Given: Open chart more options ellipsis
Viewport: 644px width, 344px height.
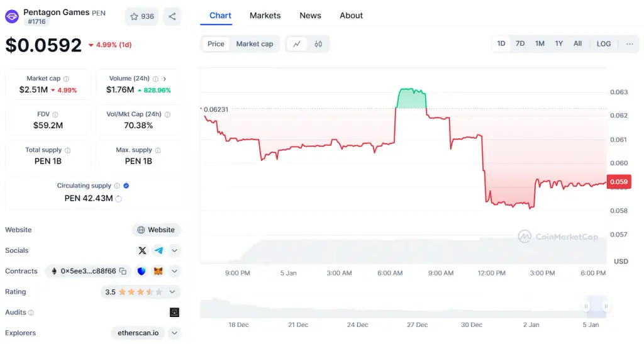Looking at the screenshot, I should click(630, 44).
